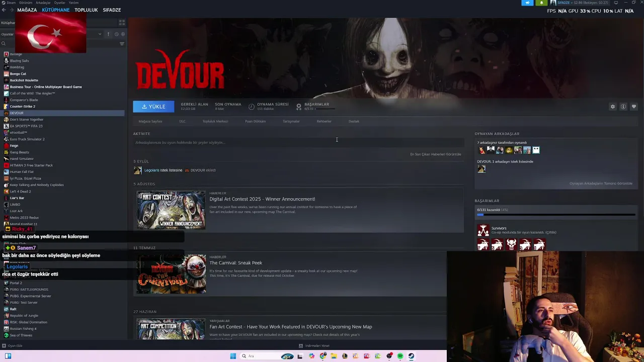644x362 pixels.
Task: Click the recent activity clock filter icon
Action: pyautogui.click(x=116, y=34)
